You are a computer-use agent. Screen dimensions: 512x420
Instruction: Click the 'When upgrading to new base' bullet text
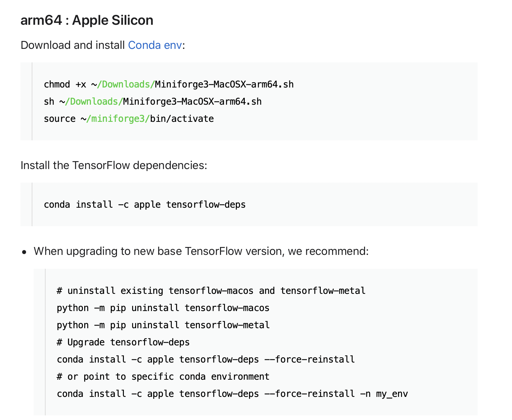201,251
